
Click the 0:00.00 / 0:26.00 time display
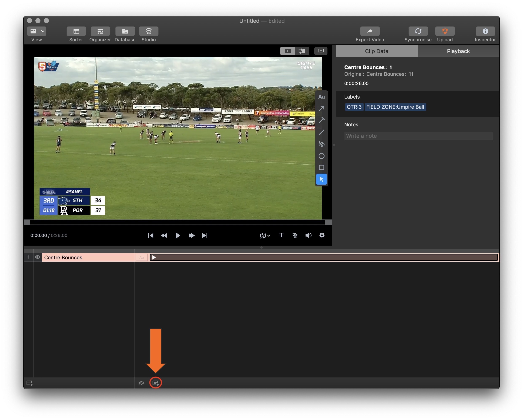tap(49, 235)
